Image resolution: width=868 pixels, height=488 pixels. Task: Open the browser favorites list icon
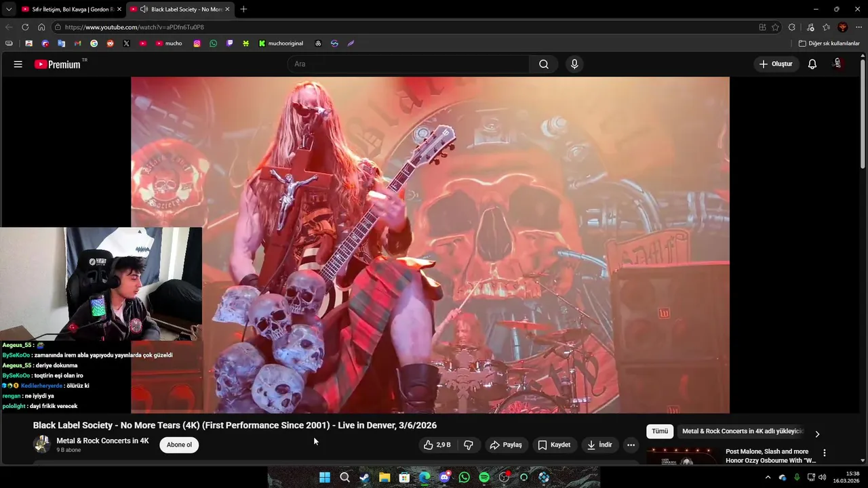click(826, 27)
